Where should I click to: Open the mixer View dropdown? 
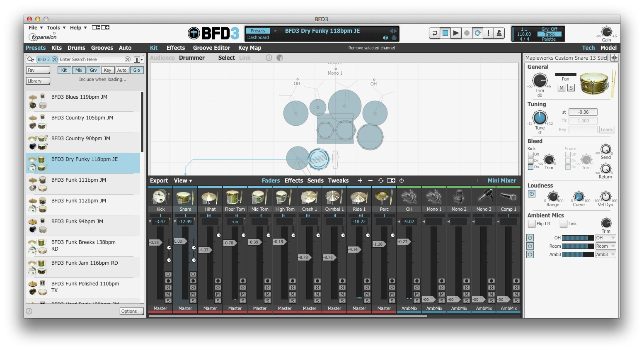coord(183,180)
